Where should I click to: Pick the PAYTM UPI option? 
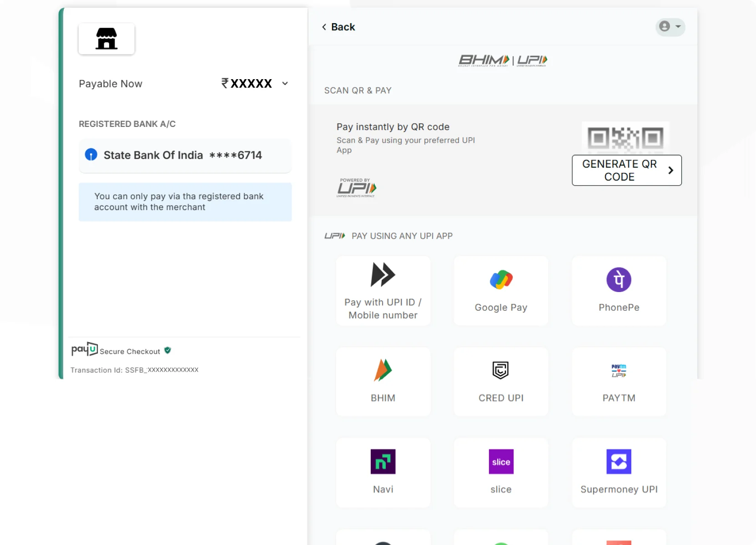click(619, 382)
